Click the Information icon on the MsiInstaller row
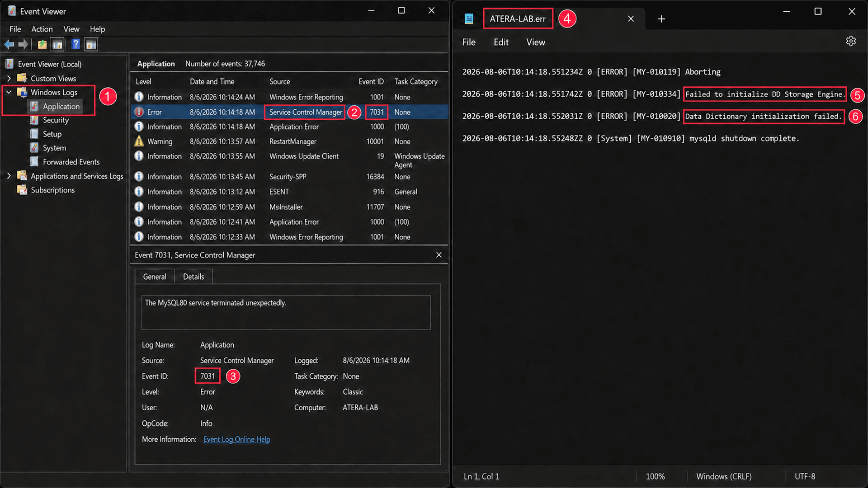Viewport: 868px width, 488px height. click(139, 206)
